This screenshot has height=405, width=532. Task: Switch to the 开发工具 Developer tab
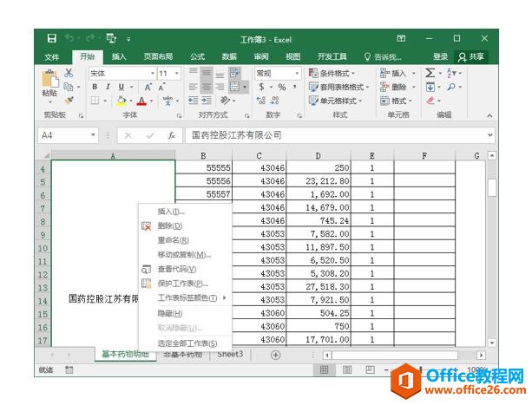[x=332, y=56]
